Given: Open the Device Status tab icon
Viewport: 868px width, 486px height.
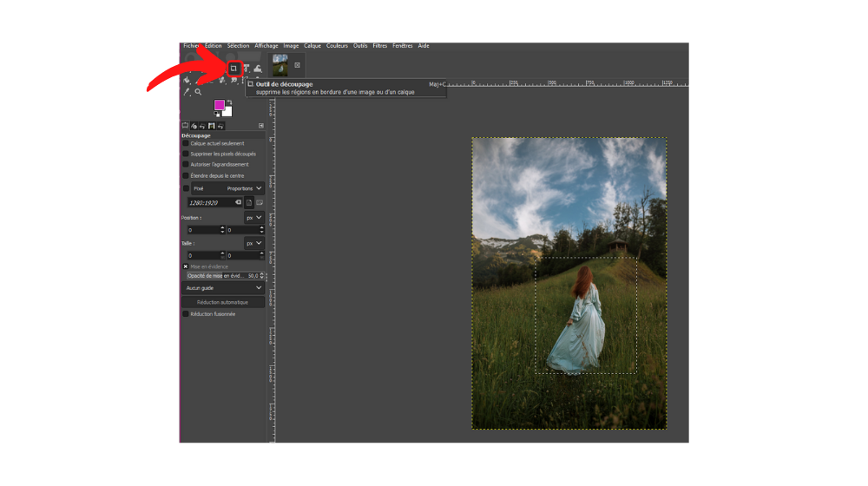Looking at the screenshot, I should tap(194, 126).
